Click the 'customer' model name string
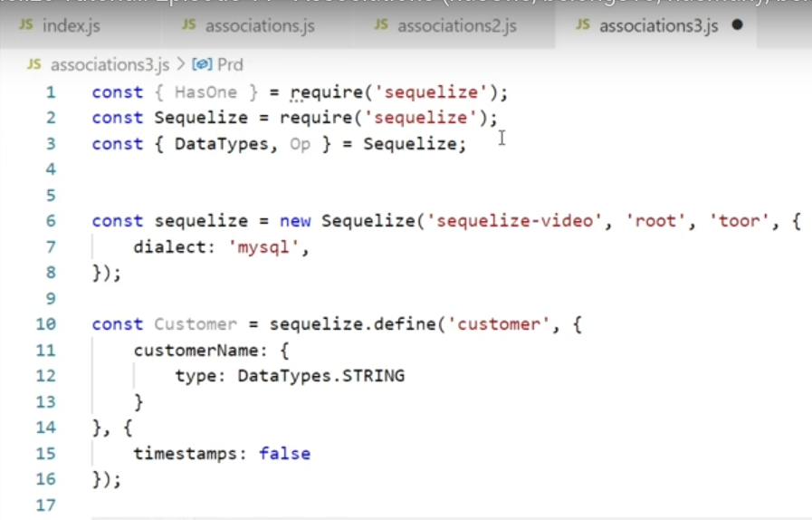 [498, 324]
